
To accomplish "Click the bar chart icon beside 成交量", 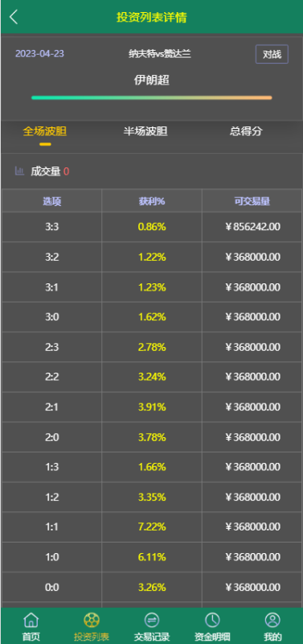I will coord(19,171).
